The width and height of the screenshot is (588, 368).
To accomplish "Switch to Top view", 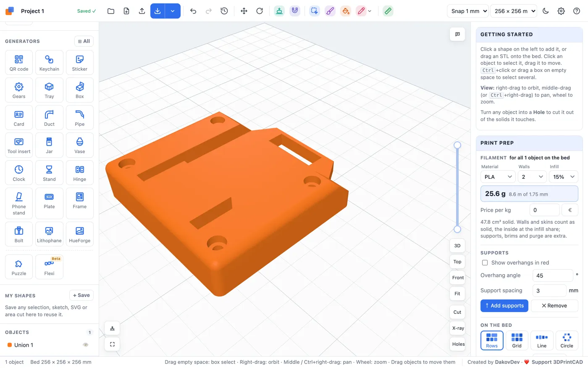I will [457, 262].
